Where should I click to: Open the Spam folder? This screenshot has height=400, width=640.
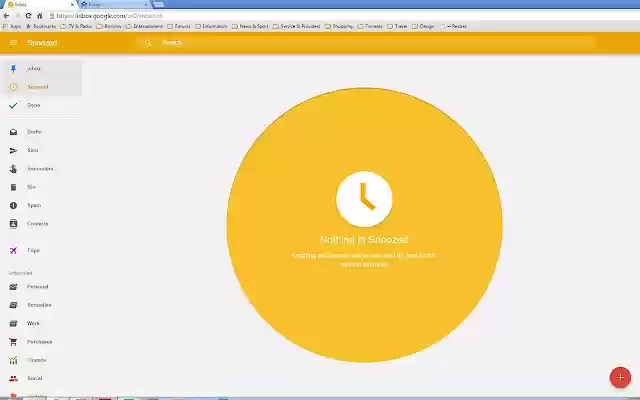click(42, 205)
